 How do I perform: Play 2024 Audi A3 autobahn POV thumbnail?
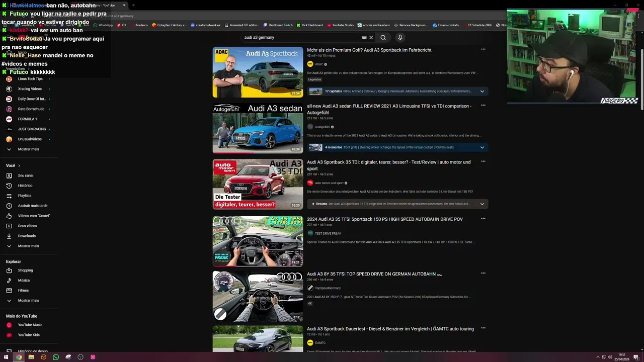click(x=258, y=241)
